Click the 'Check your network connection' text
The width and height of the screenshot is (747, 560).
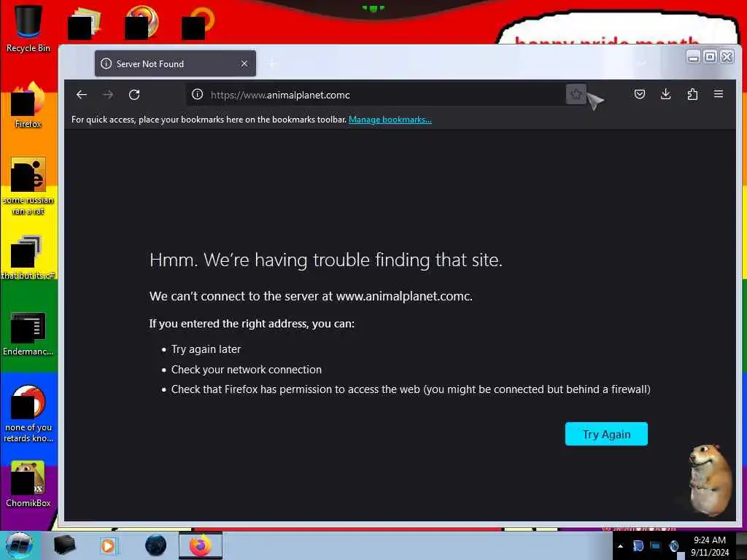[x=247, y=370]
